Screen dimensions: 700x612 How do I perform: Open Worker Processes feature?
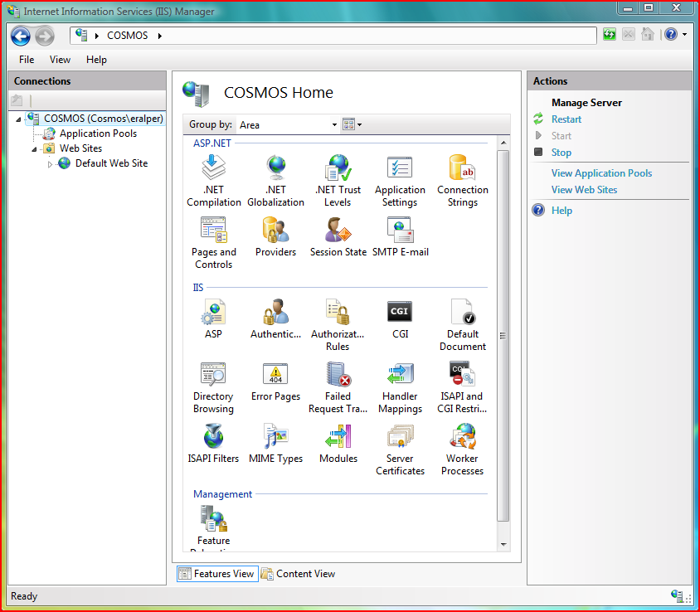[463, 449]
